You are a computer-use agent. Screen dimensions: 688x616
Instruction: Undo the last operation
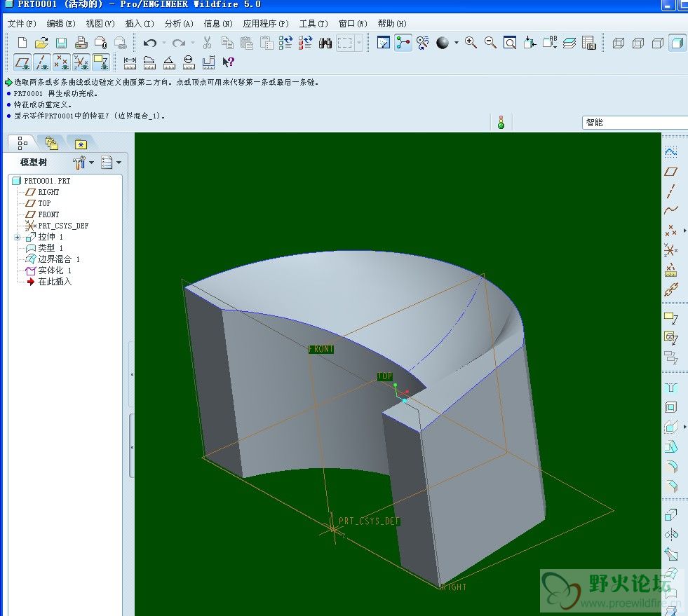pyautogui.click(x=149, y=43)
